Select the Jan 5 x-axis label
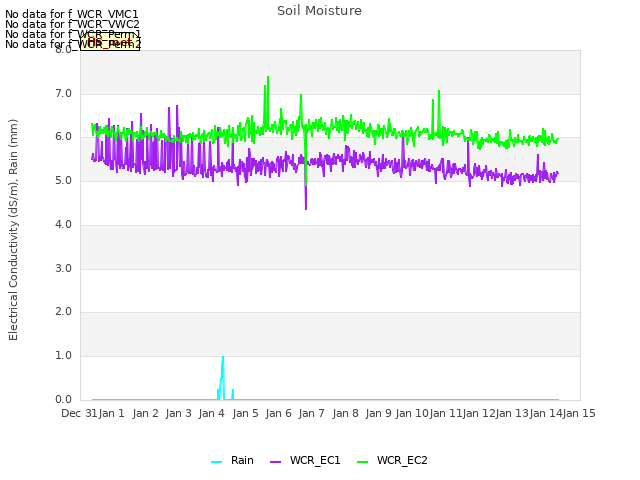640x480 pixels. coord(245,413)
